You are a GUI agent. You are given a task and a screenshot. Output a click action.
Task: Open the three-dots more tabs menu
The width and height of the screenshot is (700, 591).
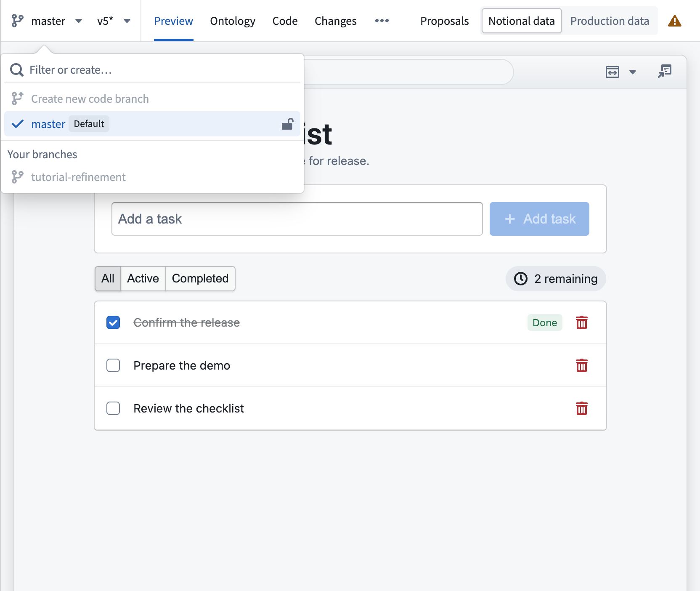(382, 21)
